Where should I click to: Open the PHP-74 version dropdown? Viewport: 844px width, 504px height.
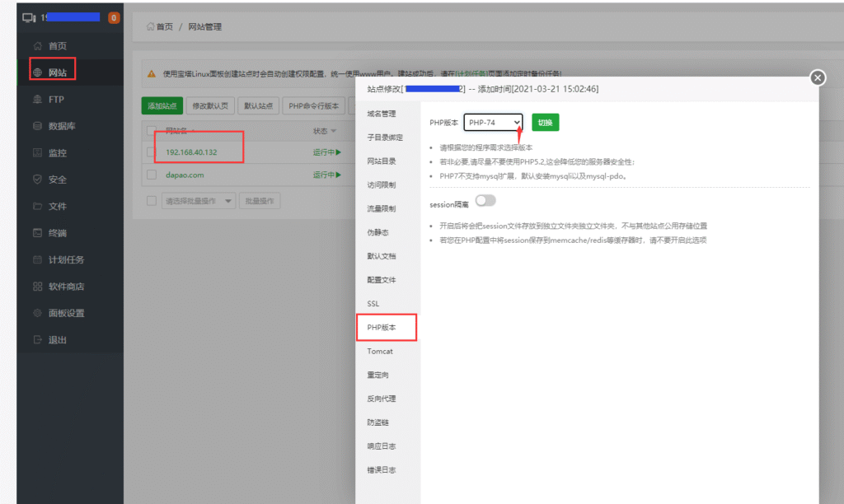tap(493, 123)
